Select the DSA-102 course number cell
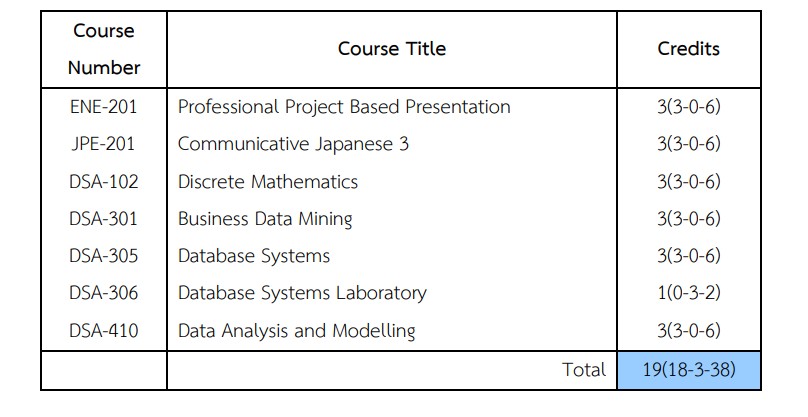The height and width of the screenshot is (417, 808). click(x=104, y=182)
